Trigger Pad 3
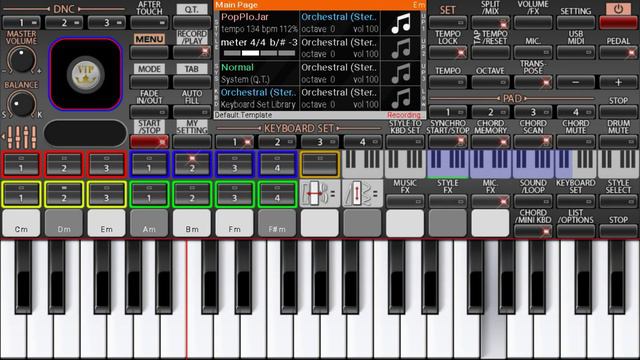This screenshot has width=640, height=360. point(533,111)
